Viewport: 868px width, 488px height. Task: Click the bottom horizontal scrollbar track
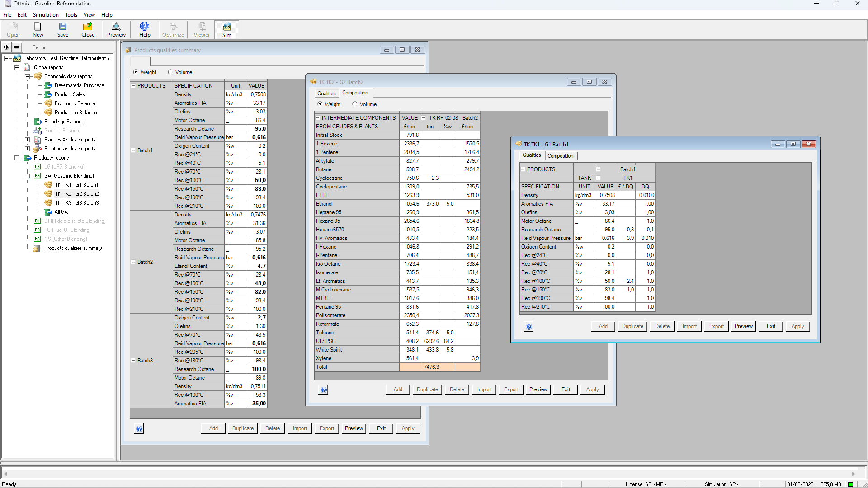[x=429, y=474]
